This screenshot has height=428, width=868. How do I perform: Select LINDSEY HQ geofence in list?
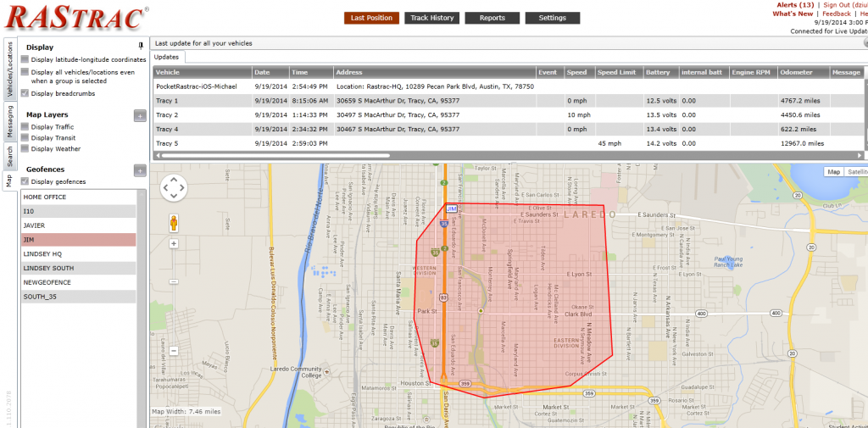tap(78, 254)
